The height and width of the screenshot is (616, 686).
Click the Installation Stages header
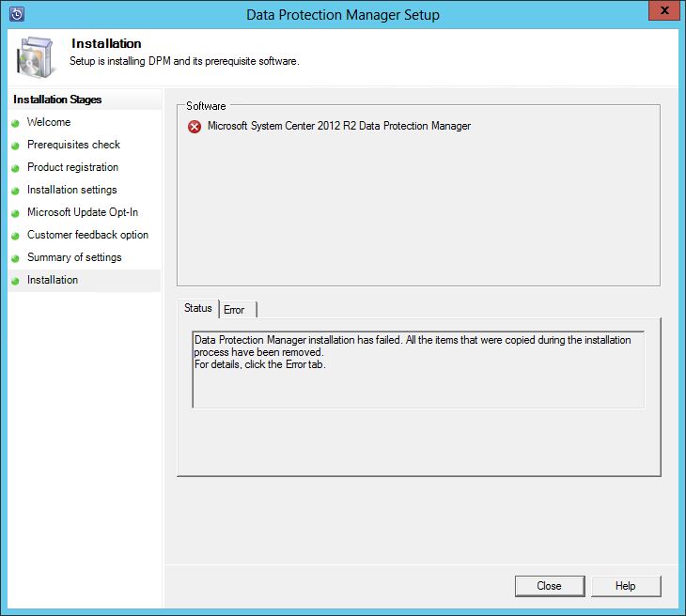click(57, 100)
